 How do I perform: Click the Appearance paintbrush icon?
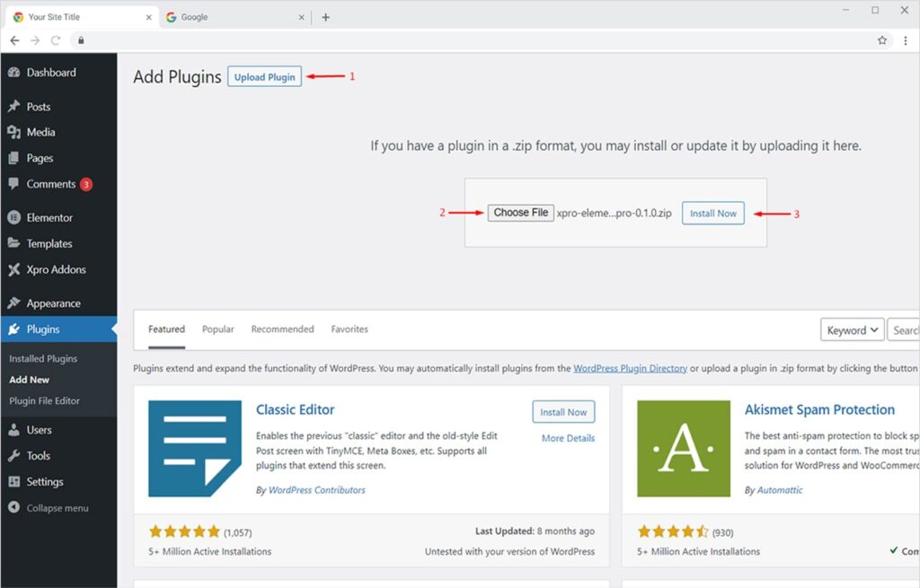13,304
